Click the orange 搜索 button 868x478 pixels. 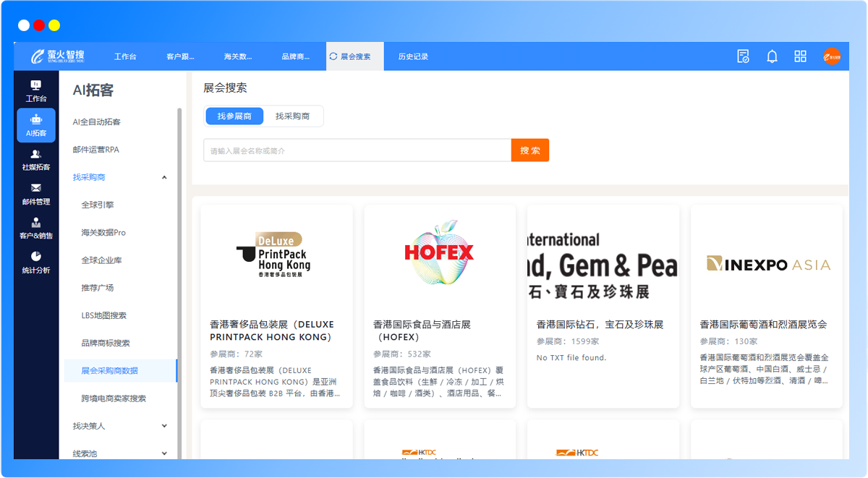tap(529, 150)
